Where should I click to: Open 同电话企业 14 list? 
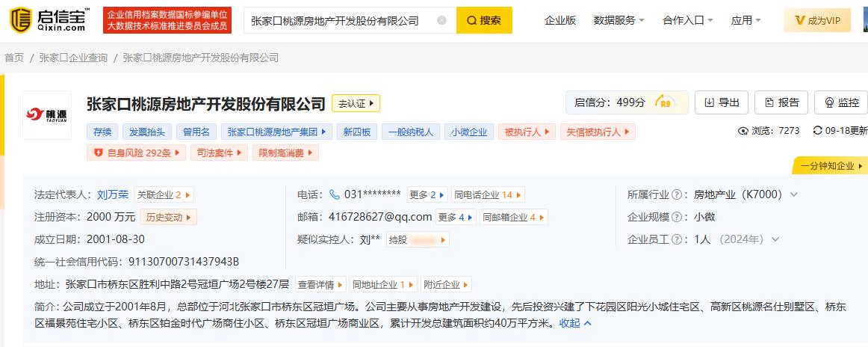click(488, 194)
